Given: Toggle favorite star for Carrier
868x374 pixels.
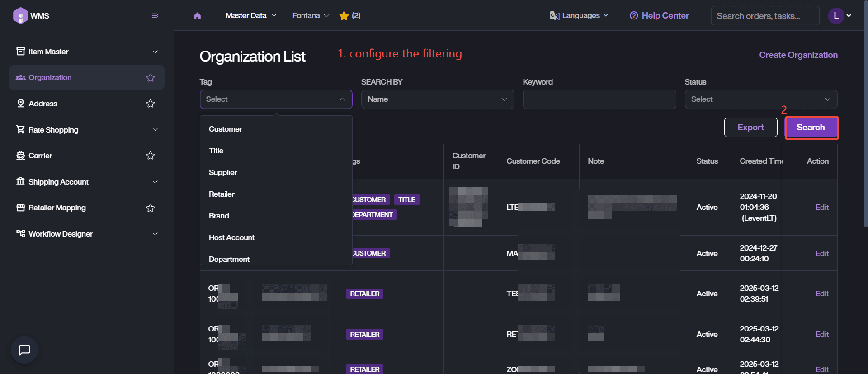Looking at the screenshot, I should click(x=151, y=156).
